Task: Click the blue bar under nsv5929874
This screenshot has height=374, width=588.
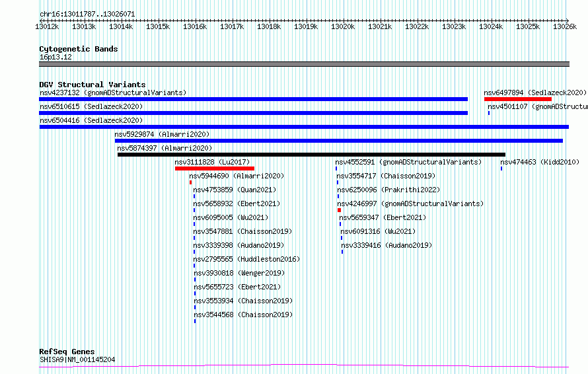Action: tap(339, 141)
